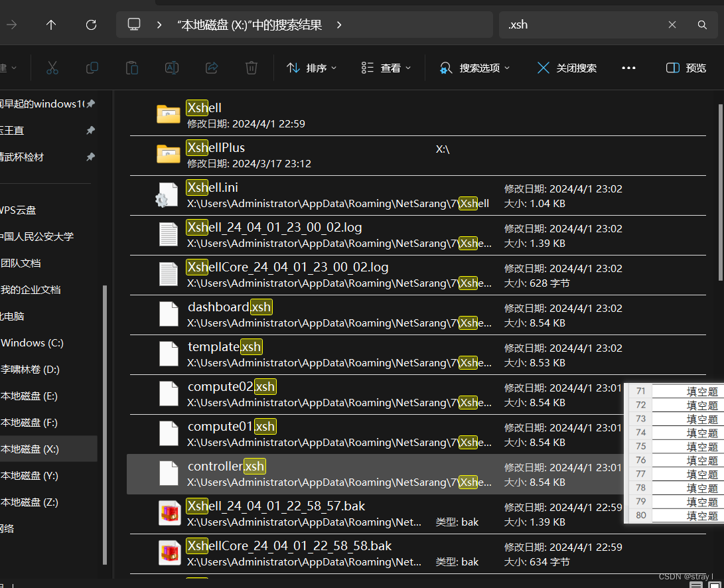724x588 pixels.
Task: Click the Rename toolbar icon
Action: point(172,68)
